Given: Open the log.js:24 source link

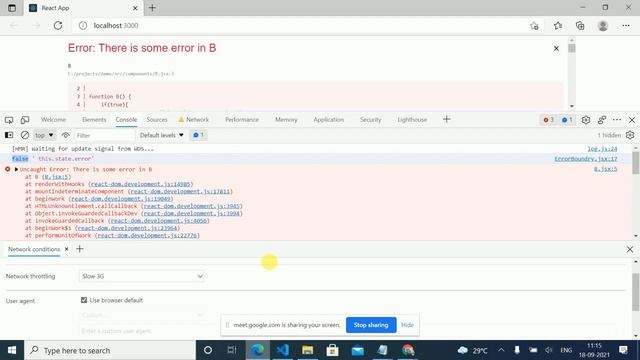Looking at the screenshot, I should (x=602, y=149).
